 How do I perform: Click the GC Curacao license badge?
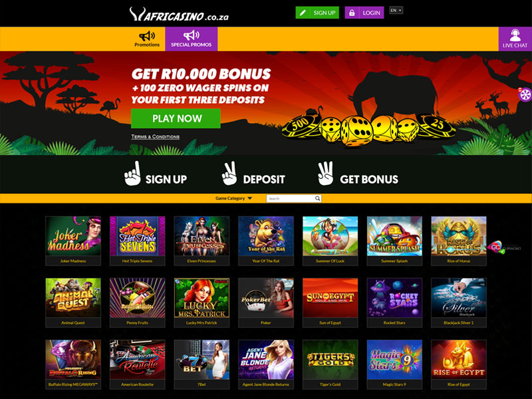click(x=504, y=247)
